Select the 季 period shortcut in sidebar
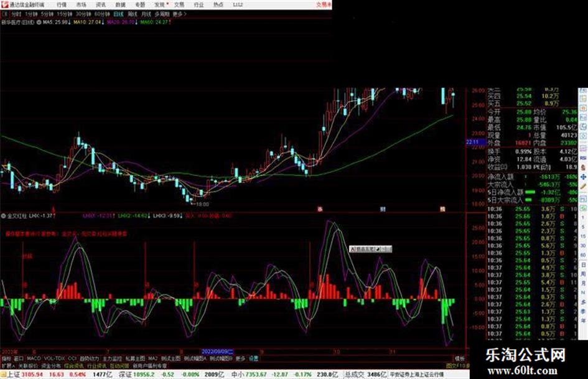The image size is (588, 379). coord(583,311)
